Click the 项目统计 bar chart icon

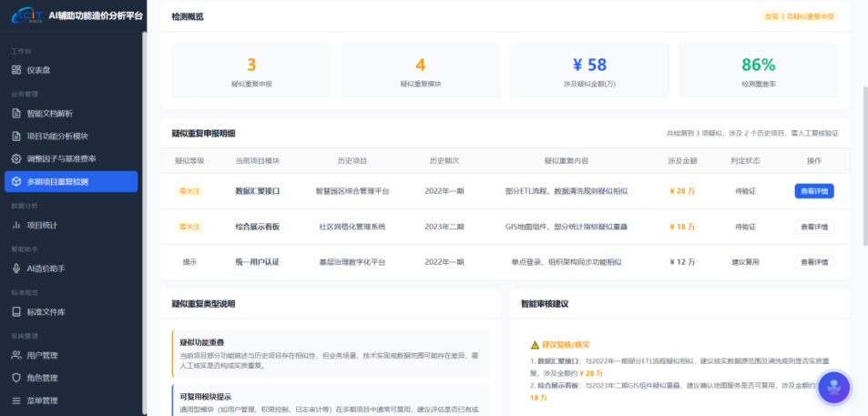click(16, 225)
